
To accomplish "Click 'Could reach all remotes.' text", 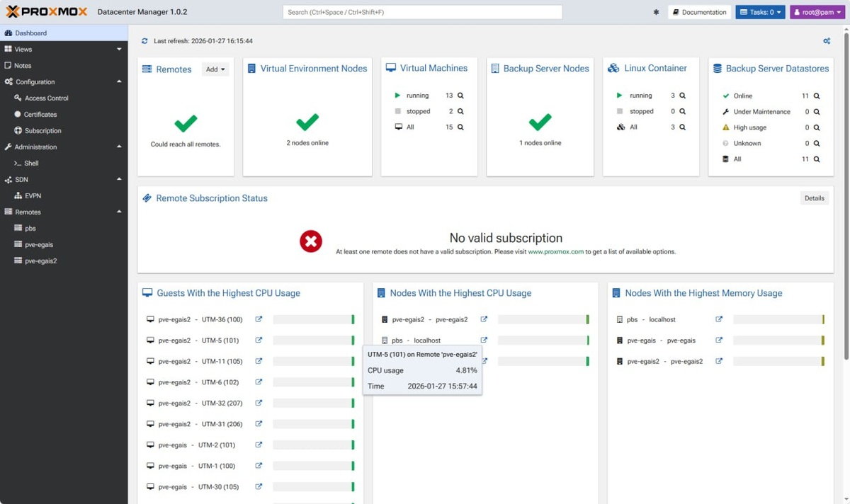I will pos(186,144).
